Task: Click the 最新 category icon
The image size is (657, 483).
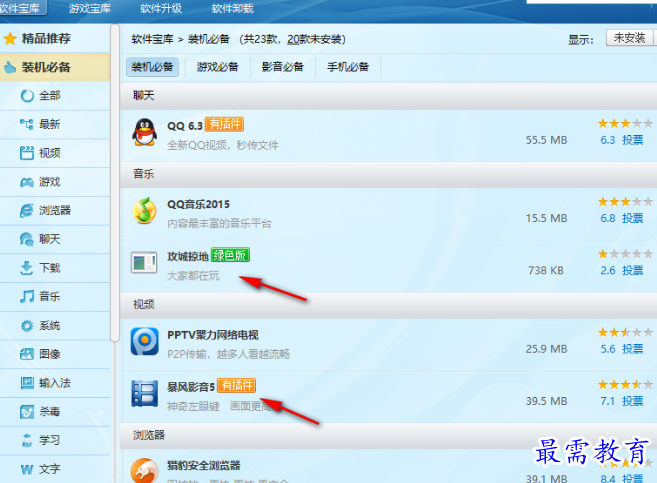Action: click(27, 124)
